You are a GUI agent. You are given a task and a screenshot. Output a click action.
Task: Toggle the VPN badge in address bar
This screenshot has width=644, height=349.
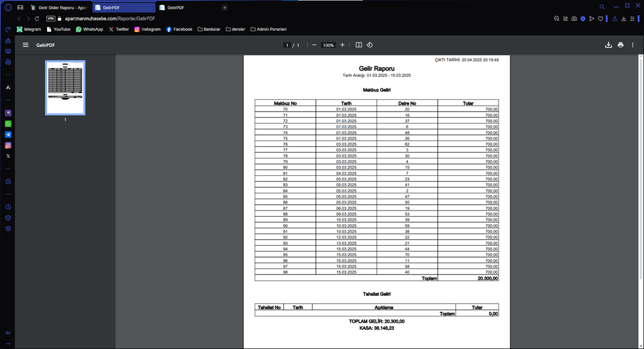[51, 18]
